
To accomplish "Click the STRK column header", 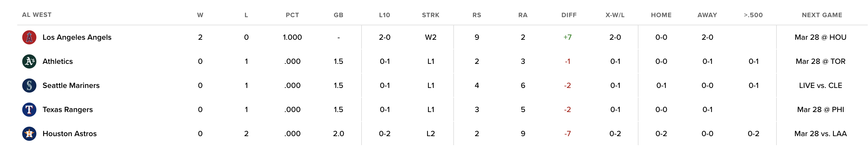I will (x=431, y=15).
